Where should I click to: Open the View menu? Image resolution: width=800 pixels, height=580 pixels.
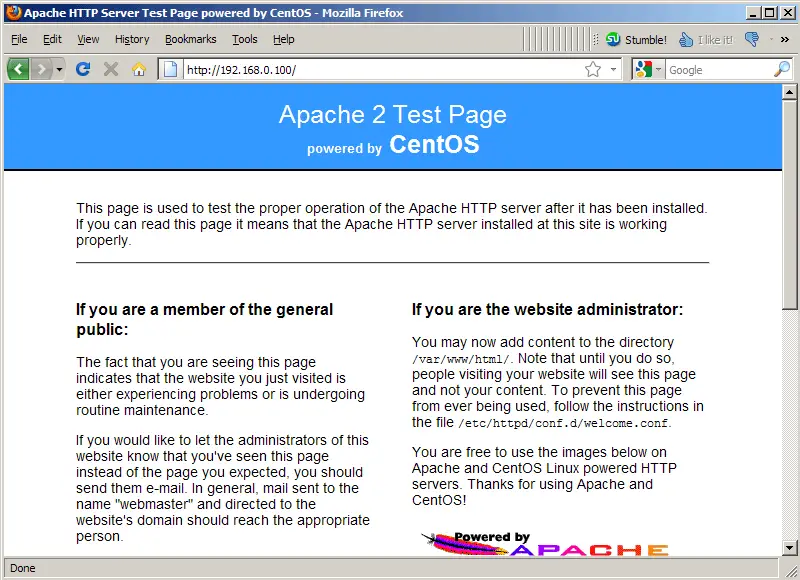88,39
